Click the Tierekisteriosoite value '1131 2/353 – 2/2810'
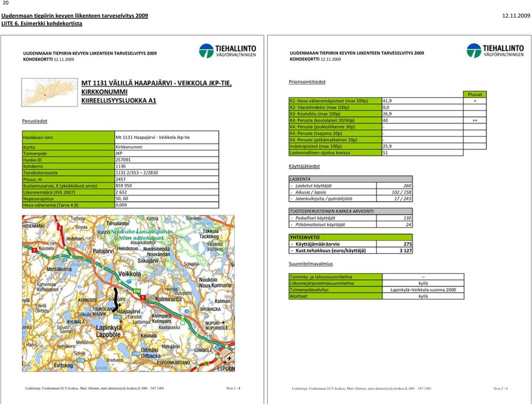 [x=137, y=173]
